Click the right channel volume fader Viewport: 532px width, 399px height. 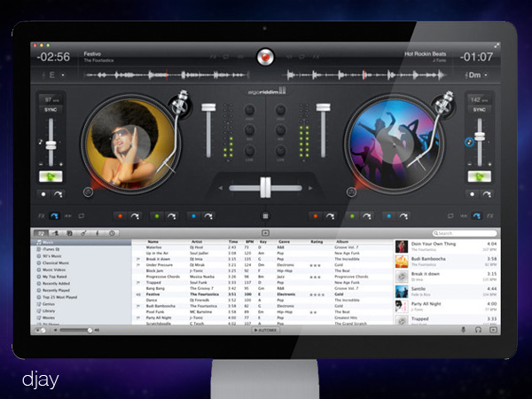(x=323, y=107)
